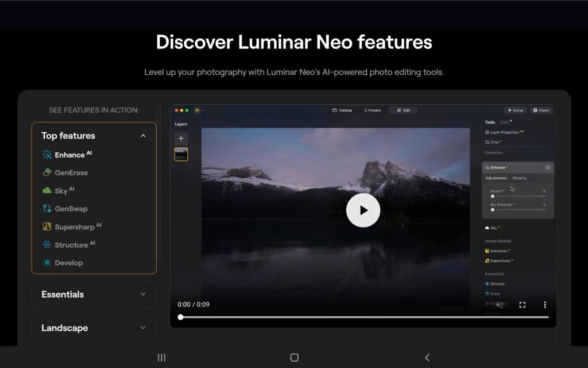
Task: Click the Edit tab in the video
Action: [403, 110]
